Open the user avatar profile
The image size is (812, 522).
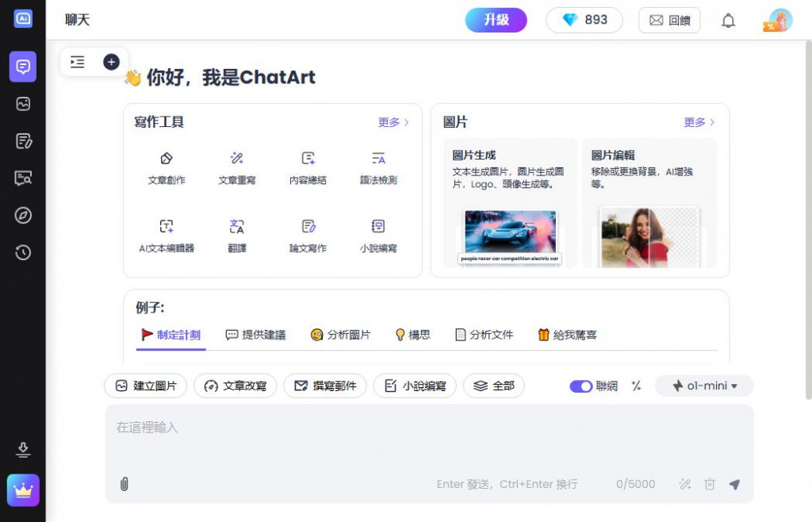point(780,21)
